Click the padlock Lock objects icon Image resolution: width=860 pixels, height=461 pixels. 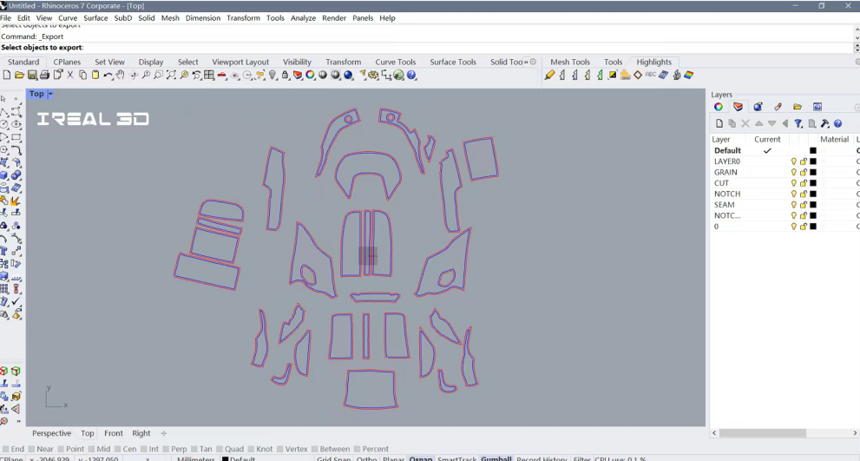click(285, 75)
